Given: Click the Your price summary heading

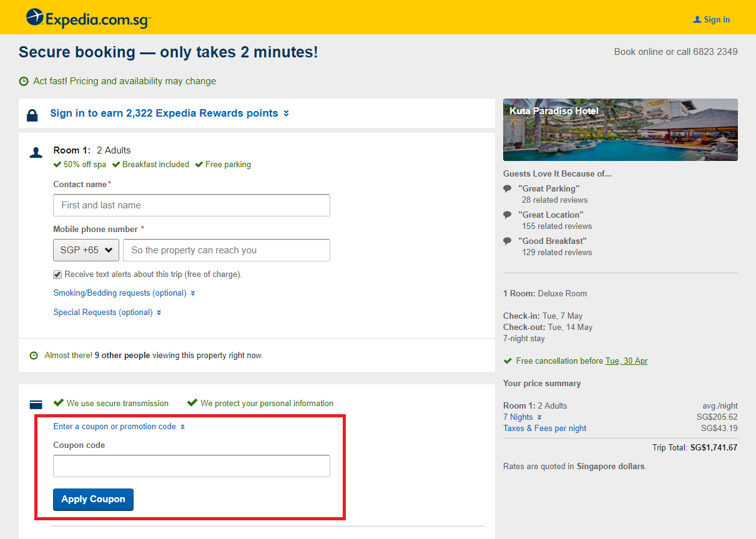Looking at the screenshot, I should [x=542, y=384].
